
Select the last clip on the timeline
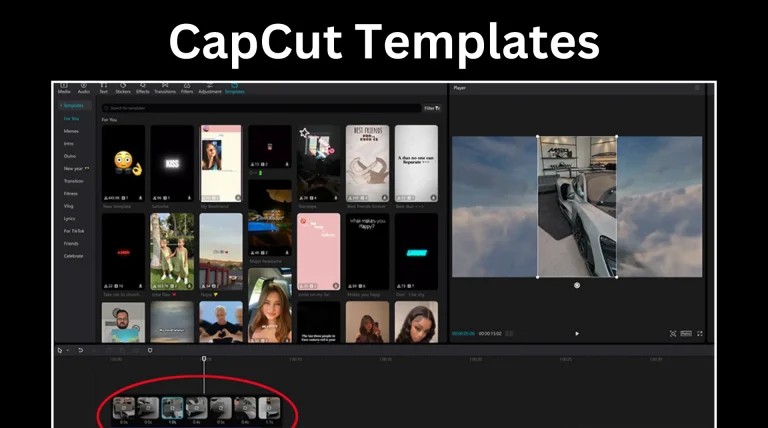(x=269, y=408)
